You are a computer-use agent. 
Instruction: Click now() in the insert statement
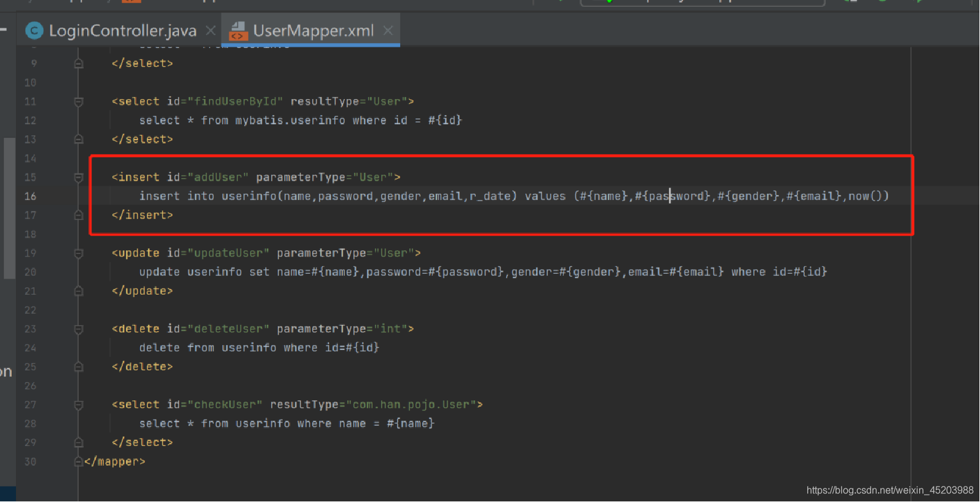tap(866, 196)
